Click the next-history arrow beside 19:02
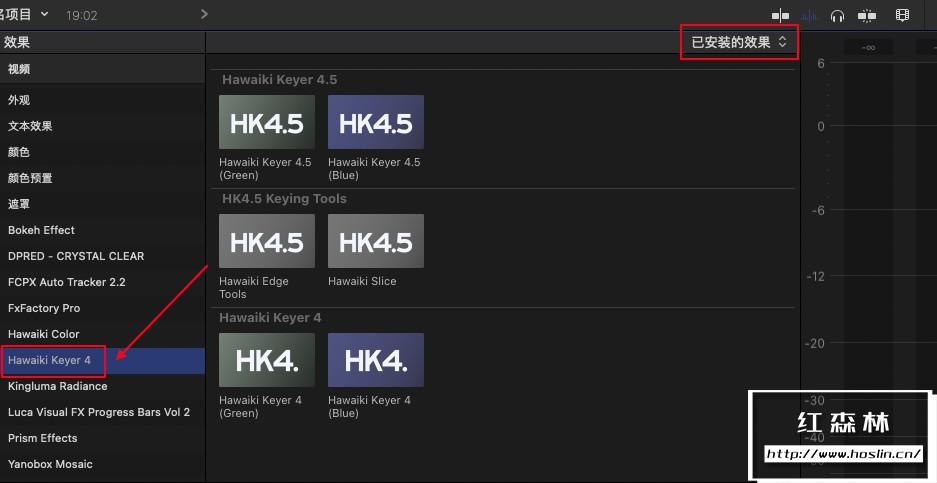Viewport: 937px width, 483px height. (x=204, y=14)
